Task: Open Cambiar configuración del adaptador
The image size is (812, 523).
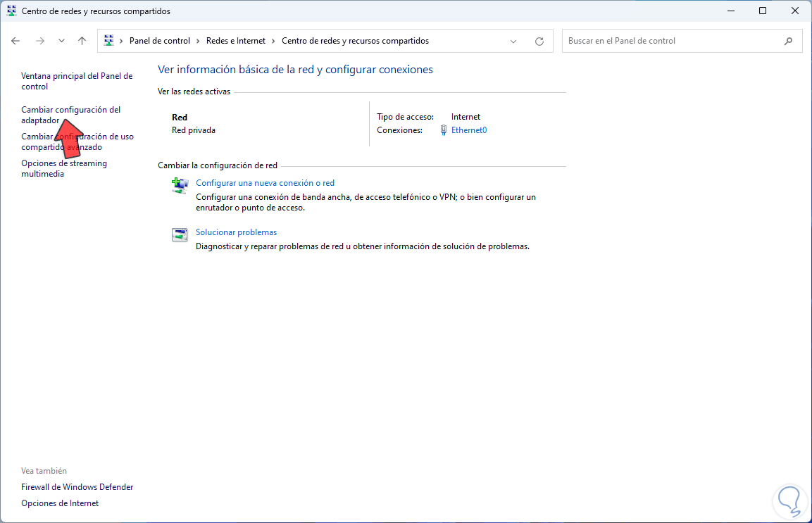Action: pos(71,115)
